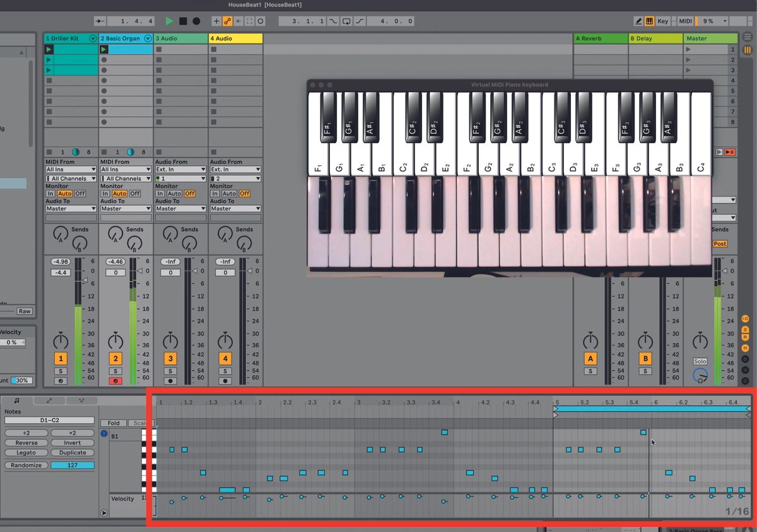Toggle the orange Computer MIDI Keyboard icon

tap(649, 21)
